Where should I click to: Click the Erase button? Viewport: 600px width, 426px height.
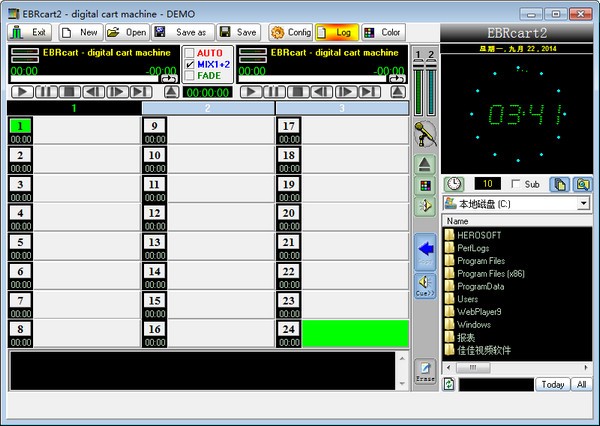coord(426,372)
